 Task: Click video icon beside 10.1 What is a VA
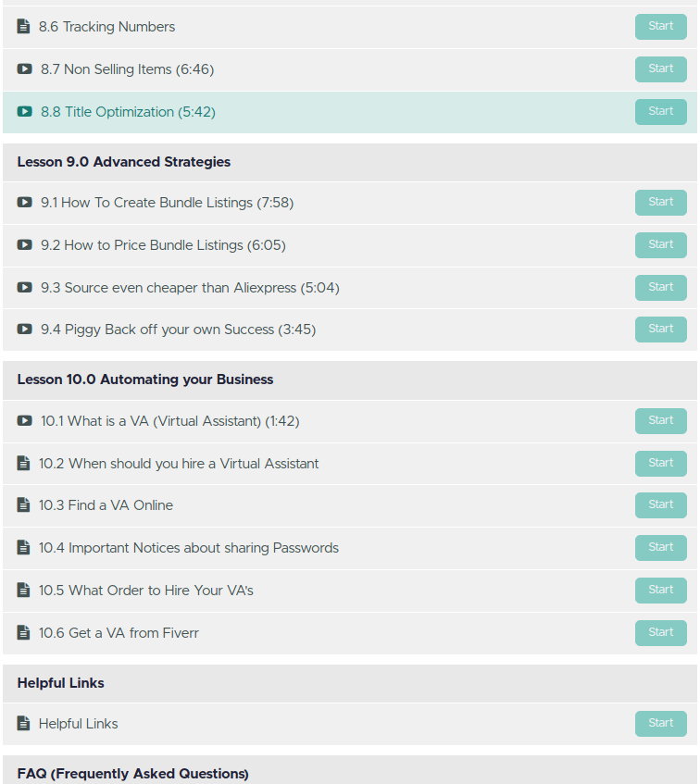pyautogui.click(x=24, y=421)
